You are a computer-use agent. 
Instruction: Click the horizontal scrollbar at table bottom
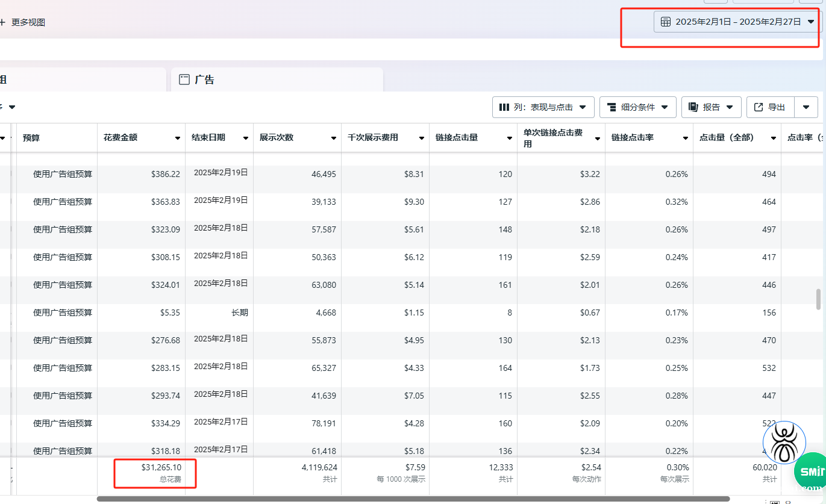point(413,499)
